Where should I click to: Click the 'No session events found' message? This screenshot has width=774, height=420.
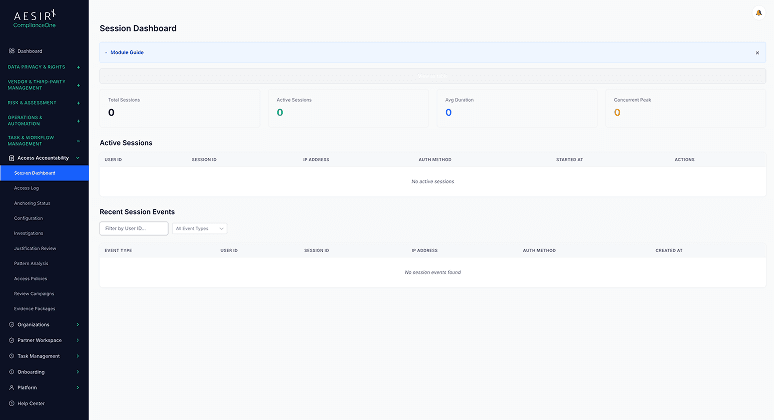tap(432, 272)
